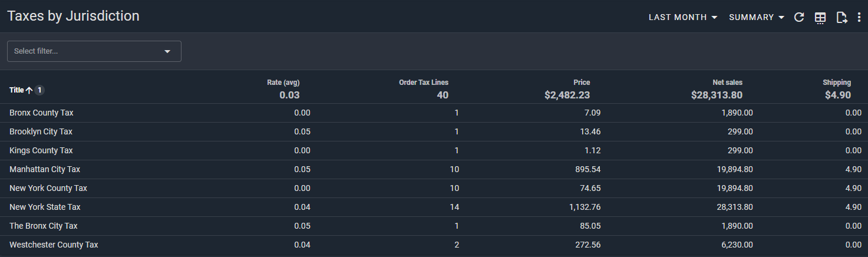Sort by the Shipping column header
Image resolution: width=868 pixels, height=257 pixels.
(x=836, y=83)
